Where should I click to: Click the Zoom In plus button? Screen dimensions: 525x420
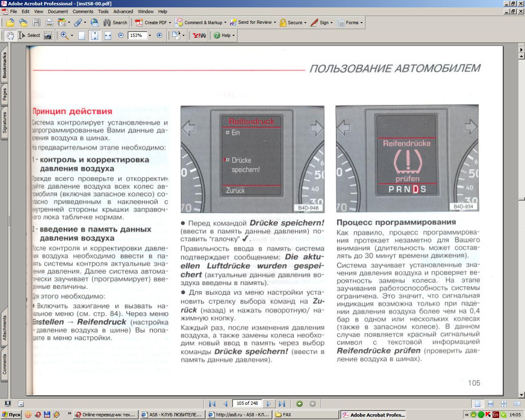click(160, 36)
